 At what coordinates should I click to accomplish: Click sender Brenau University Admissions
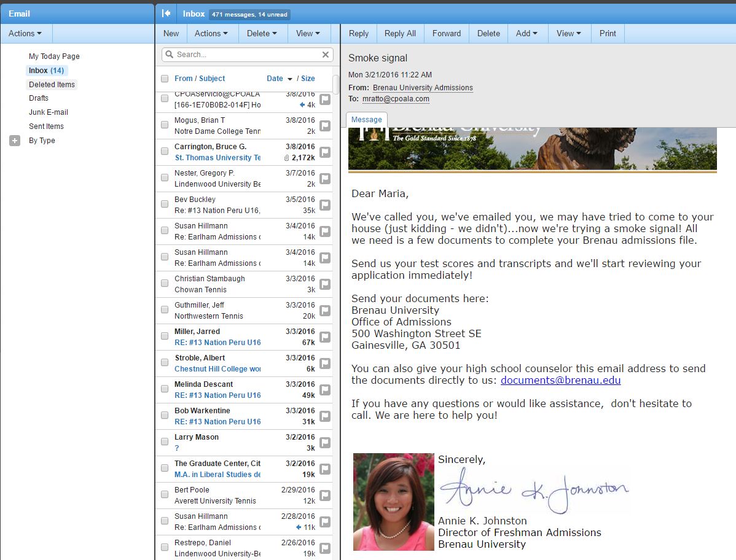(x=423, y=88)
